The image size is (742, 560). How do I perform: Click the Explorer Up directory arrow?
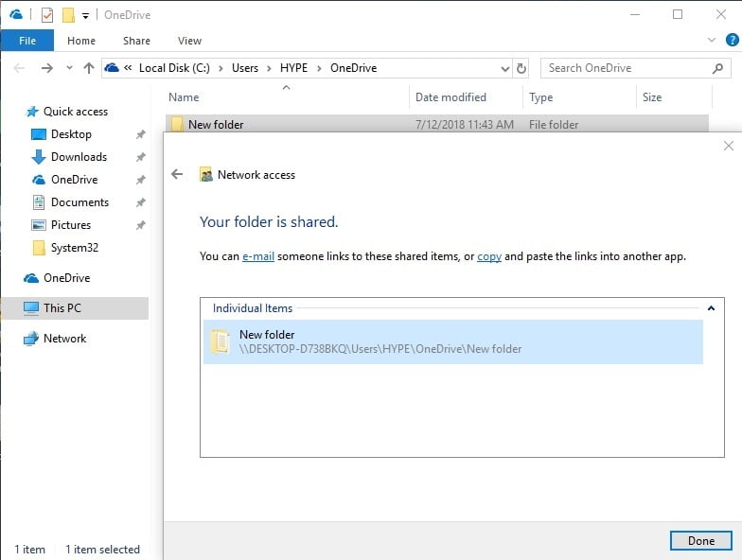89,68
